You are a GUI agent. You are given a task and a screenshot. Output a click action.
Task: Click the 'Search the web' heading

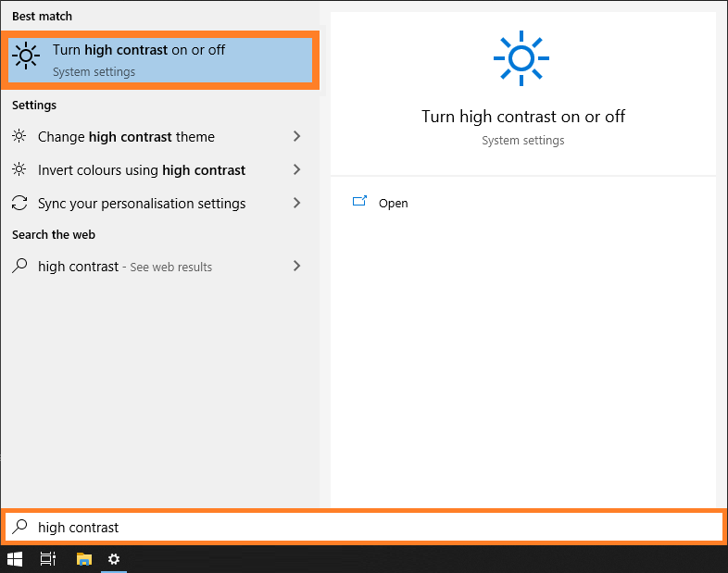pos(54,235)
